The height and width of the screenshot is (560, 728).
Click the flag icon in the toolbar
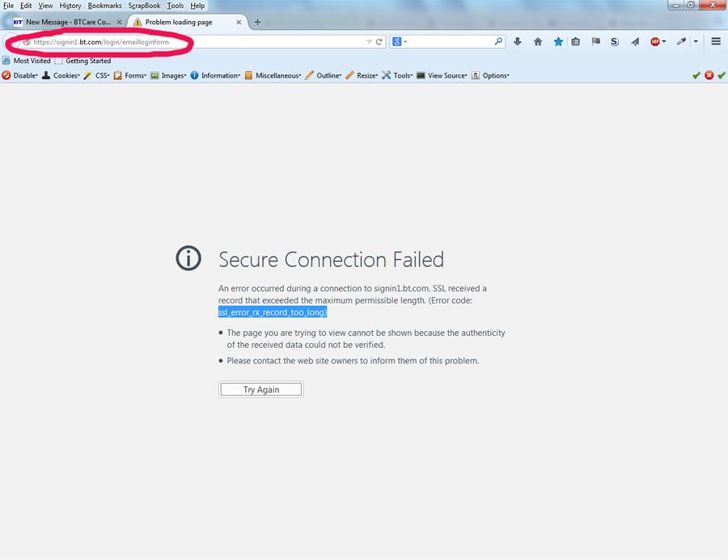[595, 41]
